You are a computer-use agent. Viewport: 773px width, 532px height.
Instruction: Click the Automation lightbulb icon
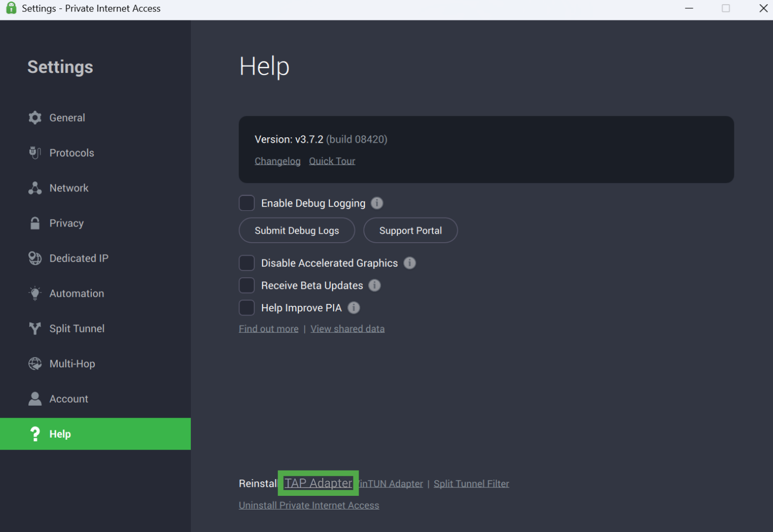point(35,294)
